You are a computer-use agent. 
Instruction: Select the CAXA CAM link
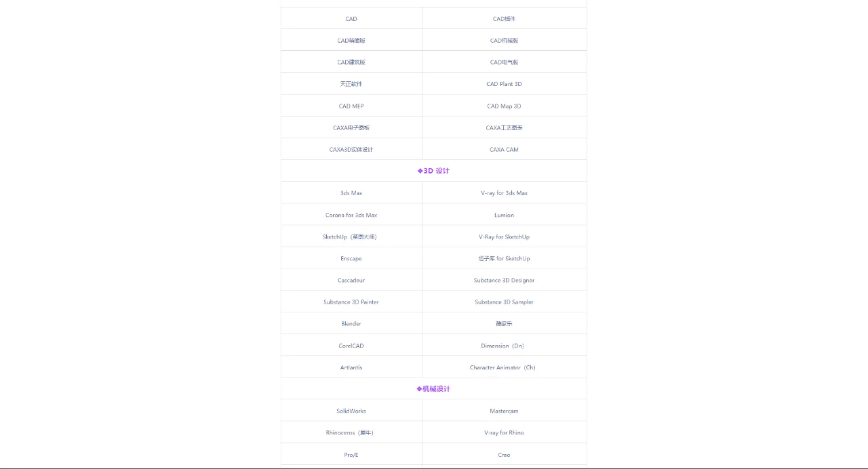[x=504, y=149]
